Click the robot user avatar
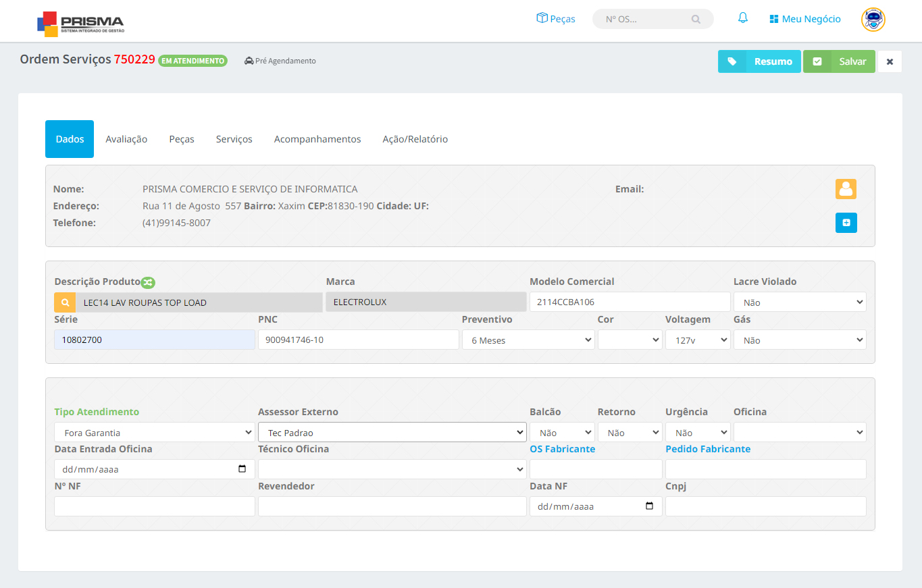Viewport: 922px width, 588px height. point(873,20)
